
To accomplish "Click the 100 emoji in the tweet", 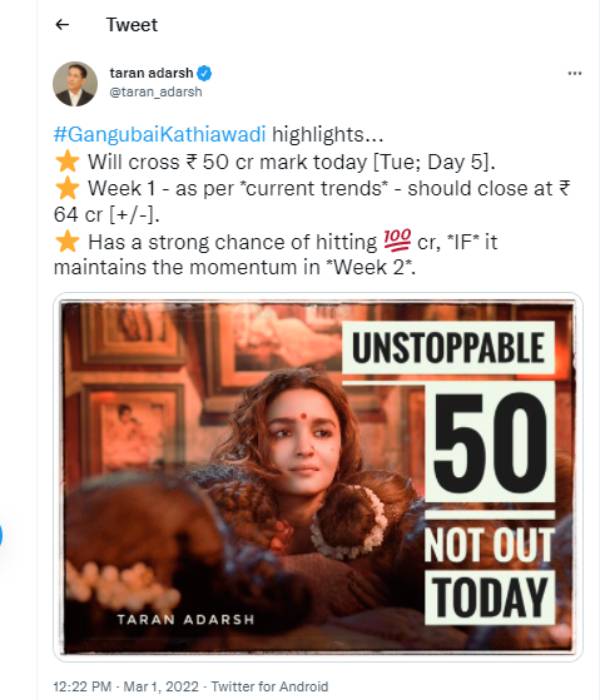I will 396,242.
